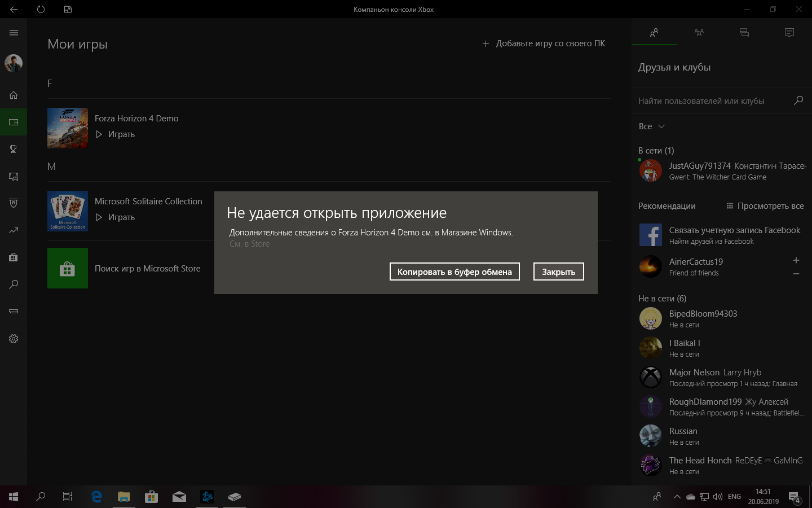Click 'Forza Horizon 4 Demo' title text
Viewport: 812px width, 508px height.
[x=136, y=119]
